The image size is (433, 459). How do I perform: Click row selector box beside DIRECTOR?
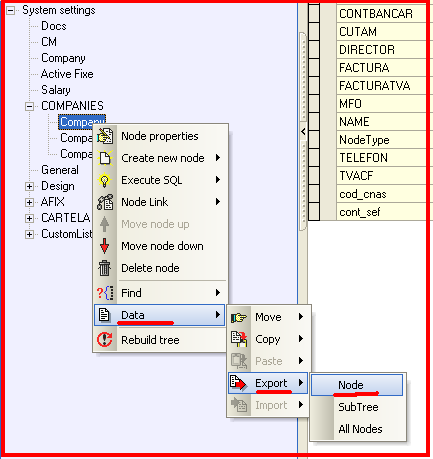(314, 50)
